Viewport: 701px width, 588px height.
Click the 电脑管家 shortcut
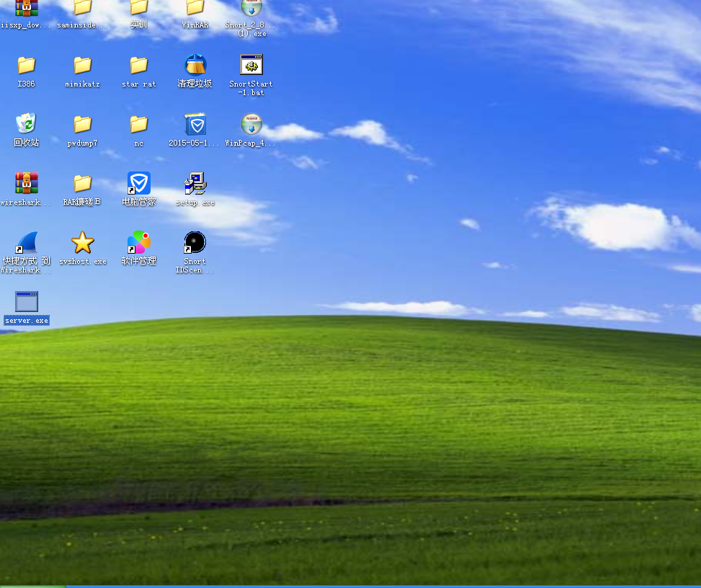139,183
